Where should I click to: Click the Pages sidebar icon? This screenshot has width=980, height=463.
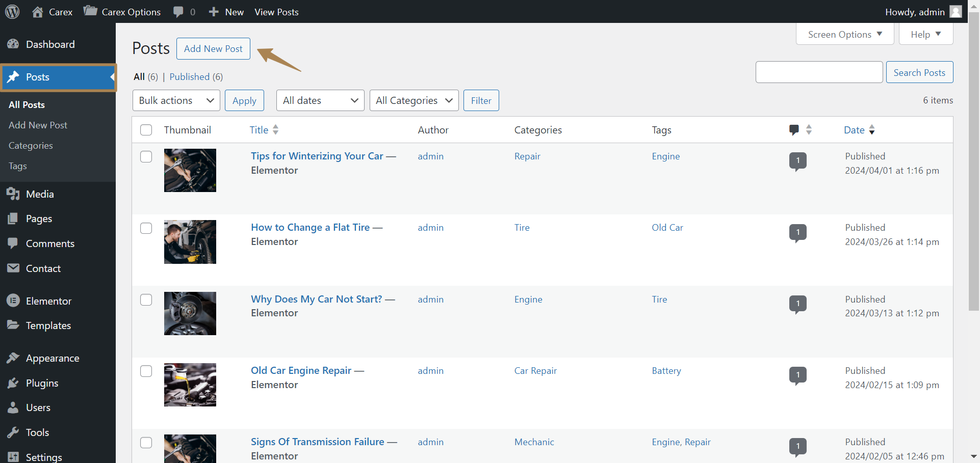click(x=13, y=219)
